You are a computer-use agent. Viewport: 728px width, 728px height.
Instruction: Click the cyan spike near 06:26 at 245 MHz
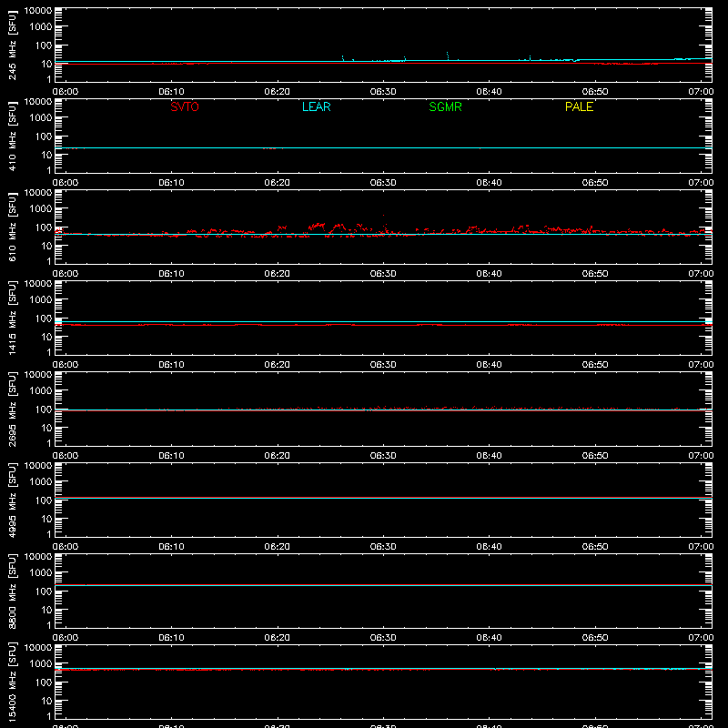coord(343,58)
